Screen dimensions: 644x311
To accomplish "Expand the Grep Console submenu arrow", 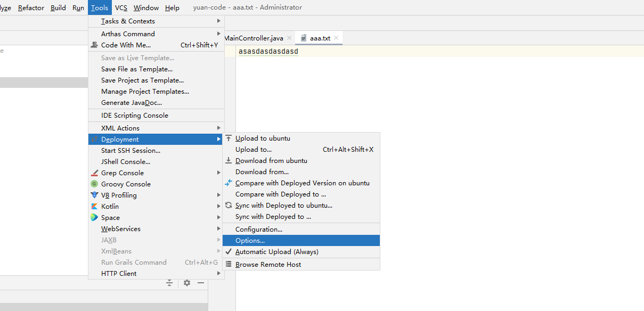I will click(x=218, y=173).
